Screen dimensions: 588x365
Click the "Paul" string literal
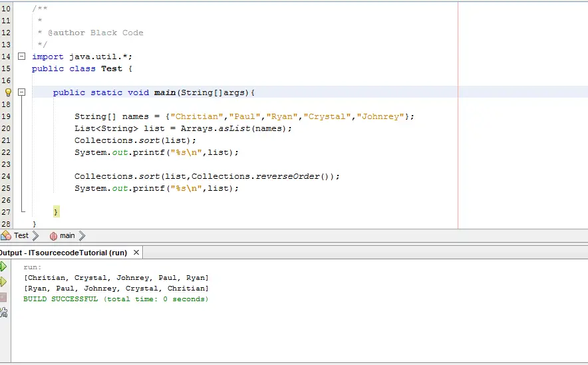245,116
